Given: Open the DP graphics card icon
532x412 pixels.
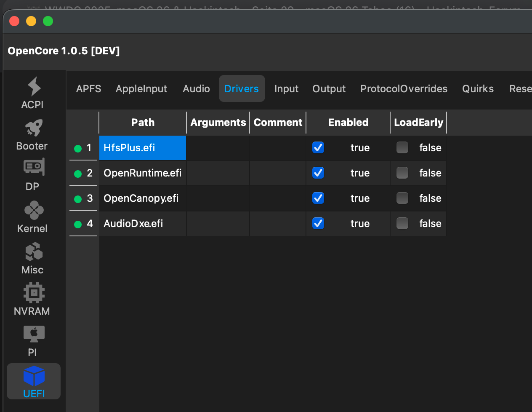Looking at the screenshot, I should tap(34, 168).
